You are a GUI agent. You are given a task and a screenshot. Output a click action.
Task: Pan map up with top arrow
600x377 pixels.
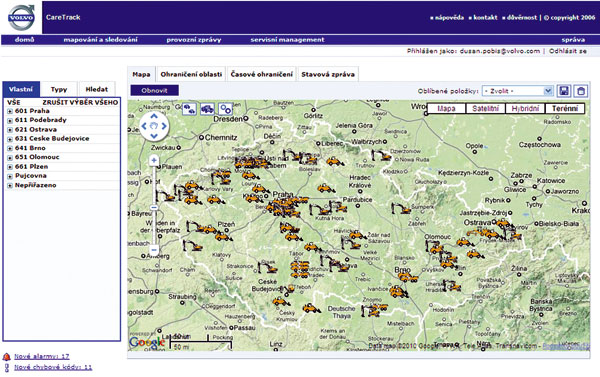[154, 116]
